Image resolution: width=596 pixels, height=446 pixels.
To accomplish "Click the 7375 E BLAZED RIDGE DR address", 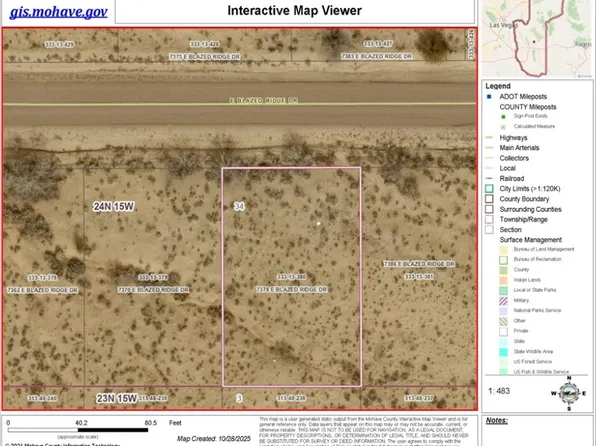I will 204,57.
